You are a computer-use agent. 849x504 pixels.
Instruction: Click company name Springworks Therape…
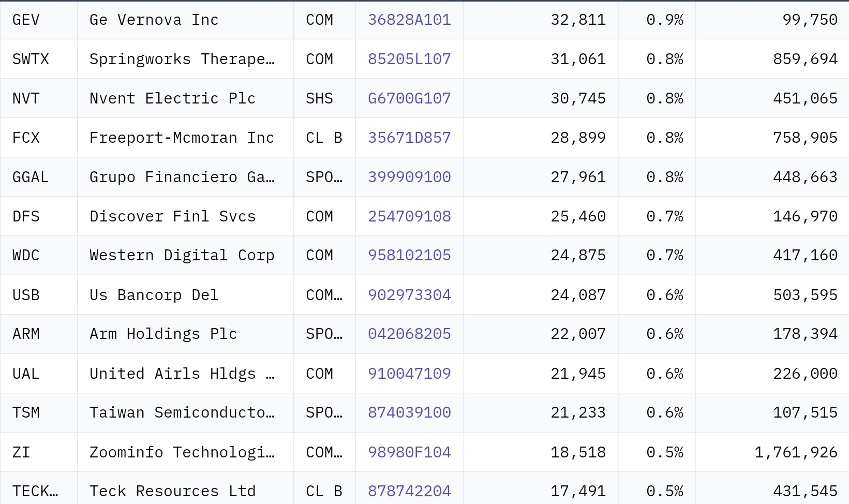[182, 59]
